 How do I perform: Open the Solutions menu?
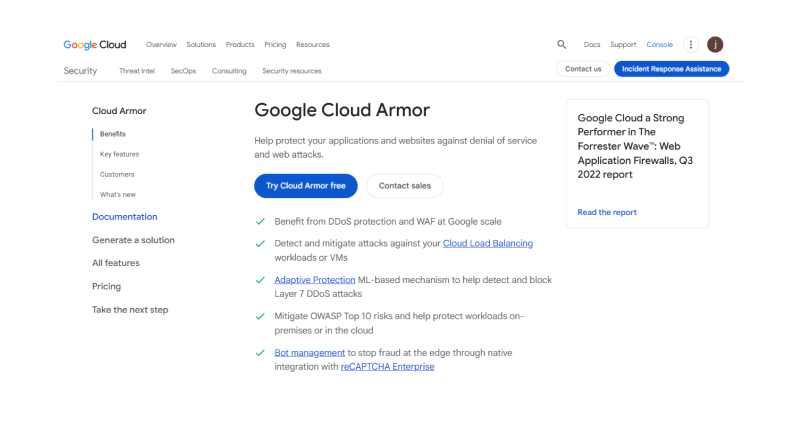point(201,45)
